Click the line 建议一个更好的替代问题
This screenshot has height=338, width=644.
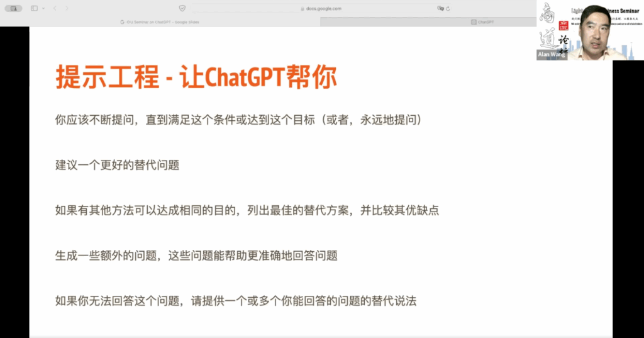118,166
